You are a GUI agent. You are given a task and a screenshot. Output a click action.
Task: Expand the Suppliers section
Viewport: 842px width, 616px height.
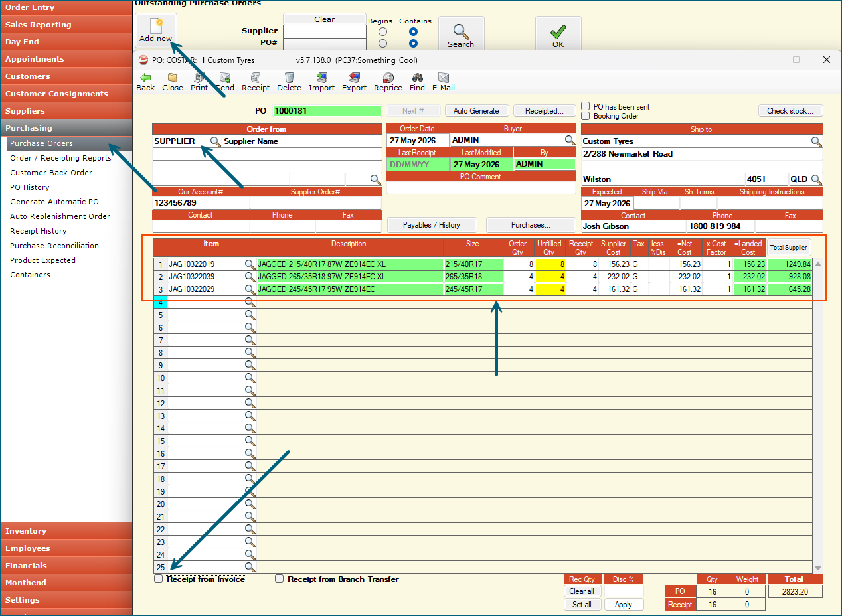[x=66, y=111]
